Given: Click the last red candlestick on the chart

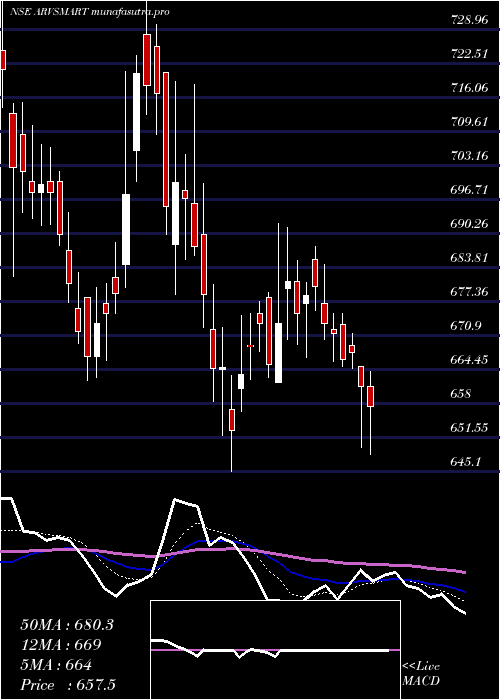Looking at the screenshot, I should click(371, 396).
